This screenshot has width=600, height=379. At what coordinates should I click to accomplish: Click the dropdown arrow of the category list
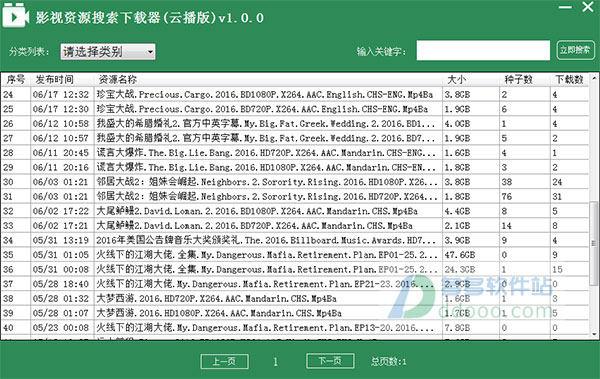pyautogui.click(x=150, y=52)
